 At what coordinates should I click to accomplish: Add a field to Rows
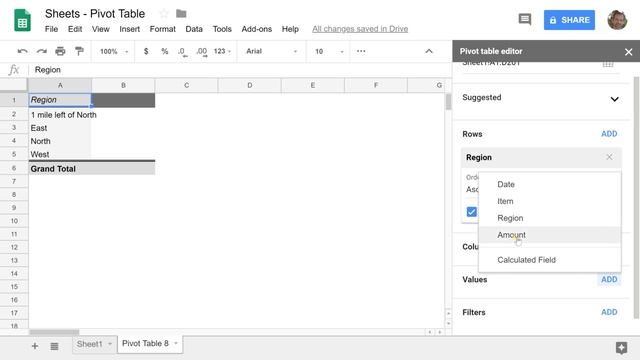tap(609, 134)
